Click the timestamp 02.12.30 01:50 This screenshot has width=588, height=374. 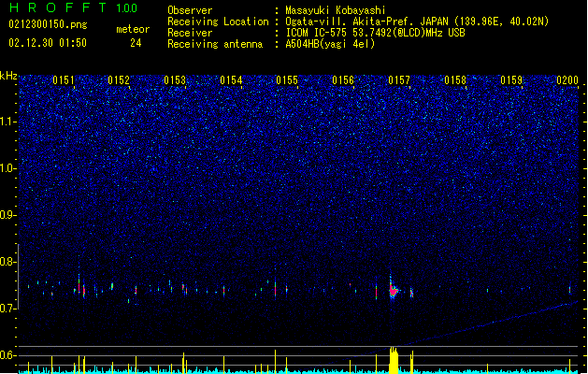[48, 43]
